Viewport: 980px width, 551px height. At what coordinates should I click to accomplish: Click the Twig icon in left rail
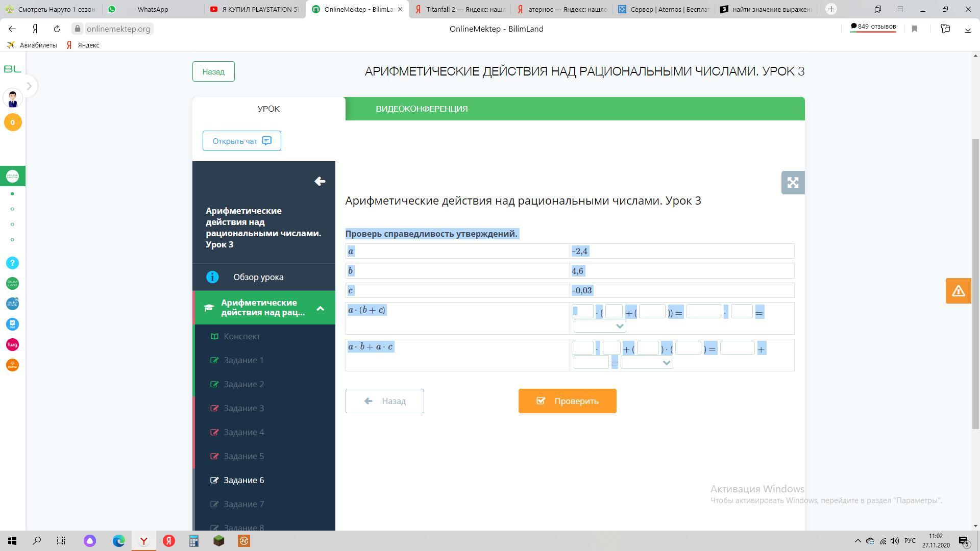[13, 345]
